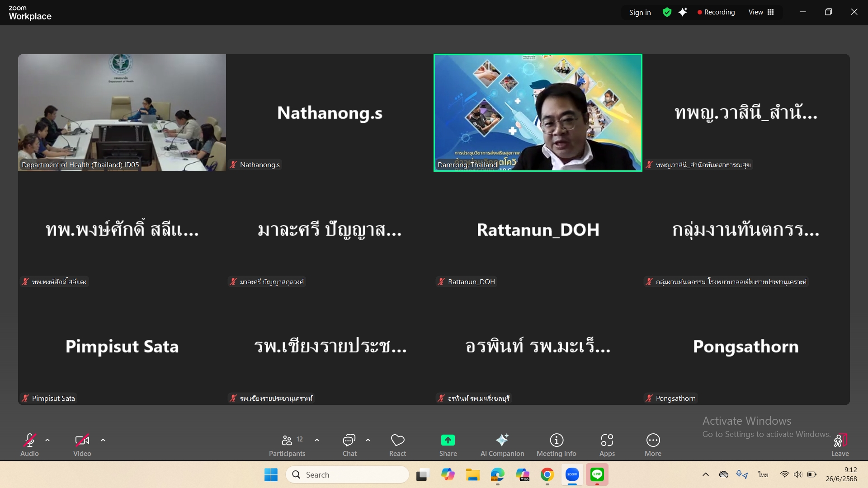Switch the ไทย input language indicator
This screenshot has width=868, height=488.
pyautogui.click(x=764, y=474)
